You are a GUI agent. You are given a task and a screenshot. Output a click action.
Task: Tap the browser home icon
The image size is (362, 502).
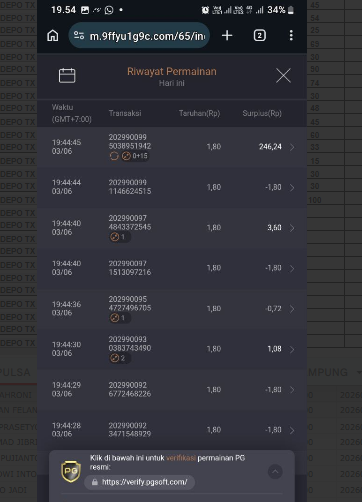(53, 35)
